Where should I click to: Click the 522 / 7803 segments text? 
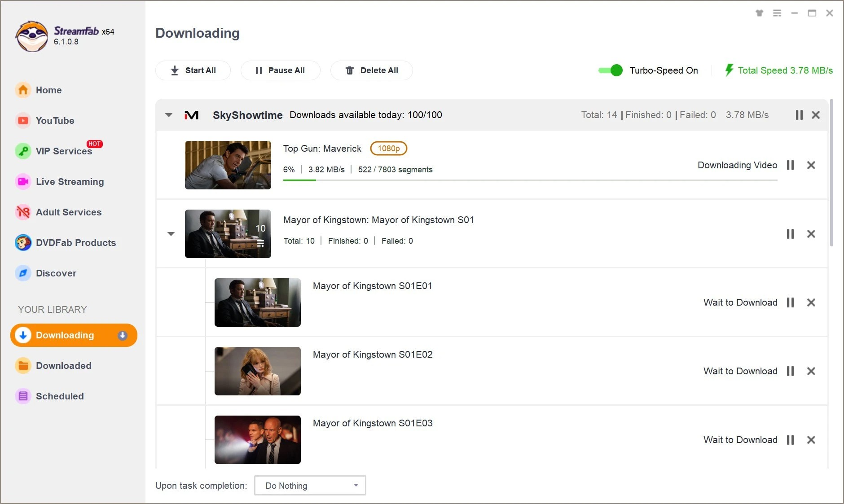click(x=396, y=170)
